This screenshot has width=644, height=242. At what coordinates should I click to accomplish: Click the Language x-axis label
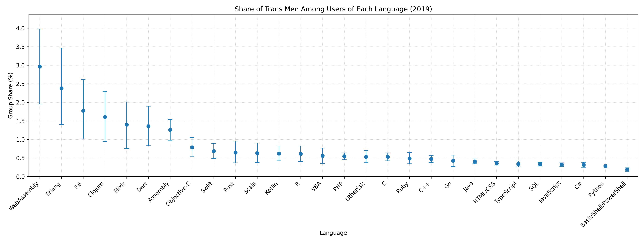pyautogui.click(x=333, y=233)
